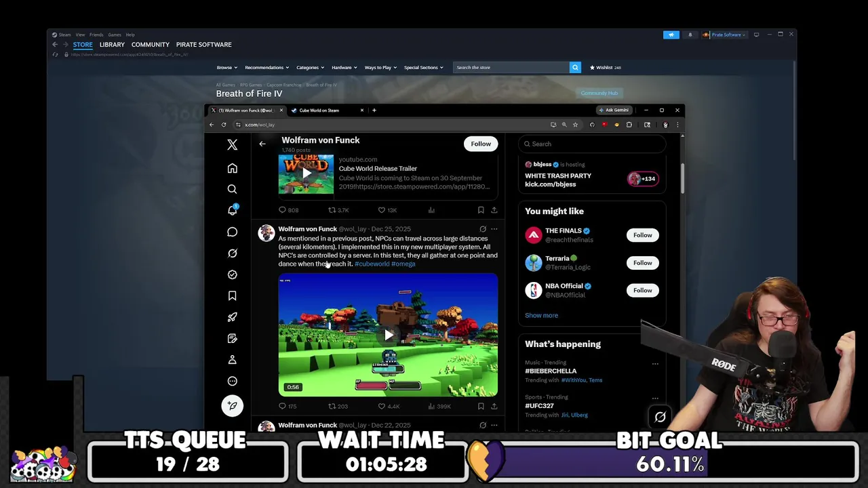
Task: Open the Steam menu in Steam window
Action: click(64, 35)
